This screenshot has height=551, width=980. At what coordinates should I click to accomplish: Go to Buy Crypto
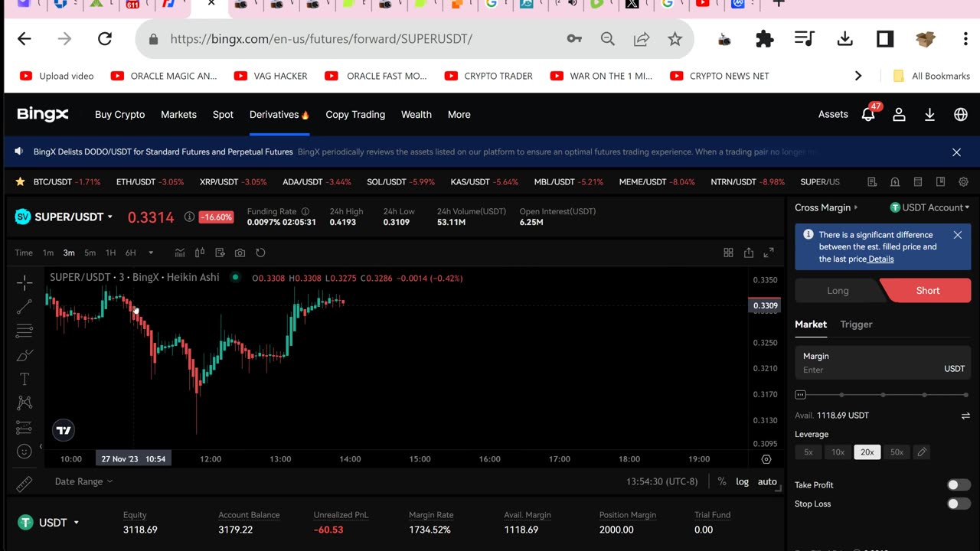coord(119,115)
